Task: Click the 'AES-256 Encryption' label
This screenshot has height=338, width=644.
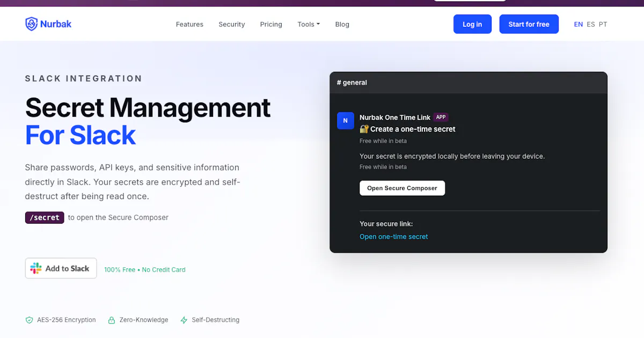Action: click(x=67, y=320)
